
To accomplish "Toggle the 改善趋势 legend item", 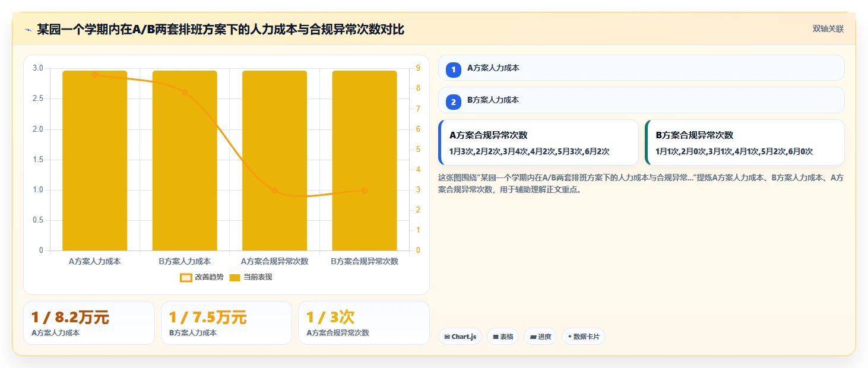I will pos(202,277).
